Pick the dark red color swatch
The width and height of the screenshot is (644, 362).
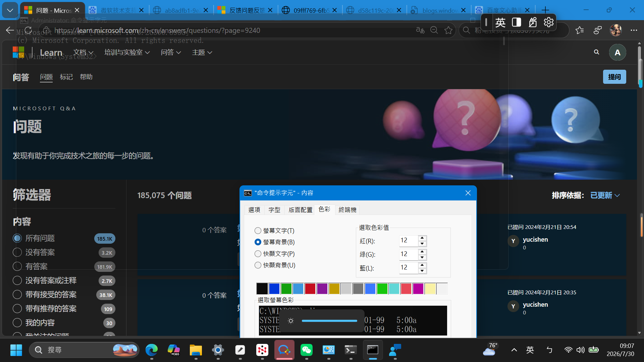(310, 289)
